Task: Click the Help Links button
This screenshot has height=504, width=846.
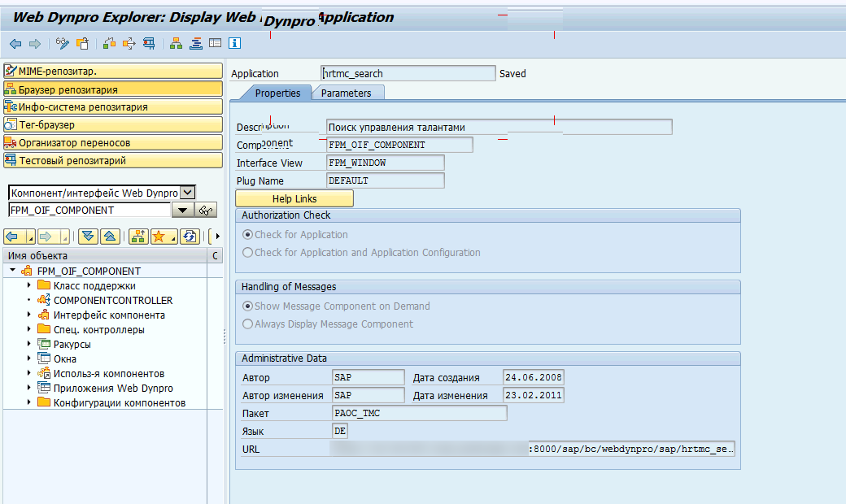Action: point(294,198)
